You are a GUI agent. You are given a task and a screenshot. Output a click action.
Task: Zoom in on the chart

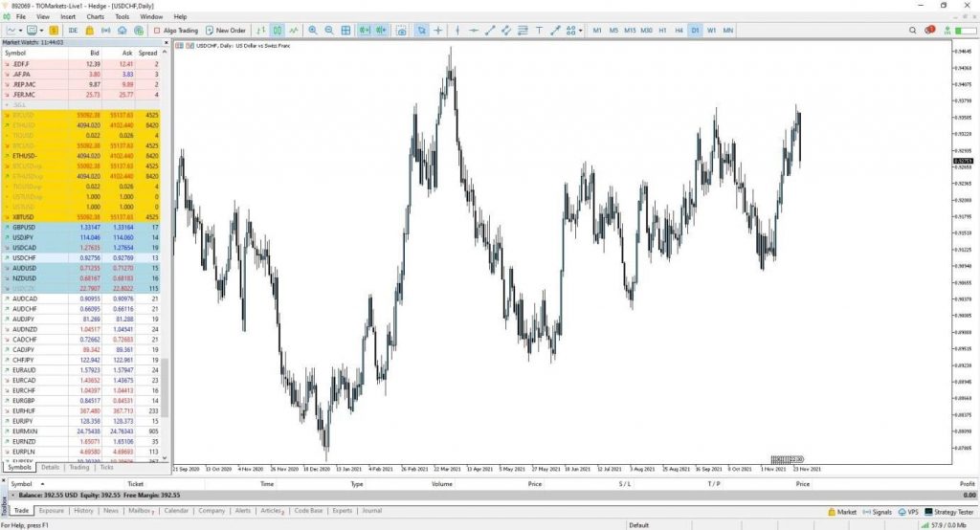click(x=313, y=30)
